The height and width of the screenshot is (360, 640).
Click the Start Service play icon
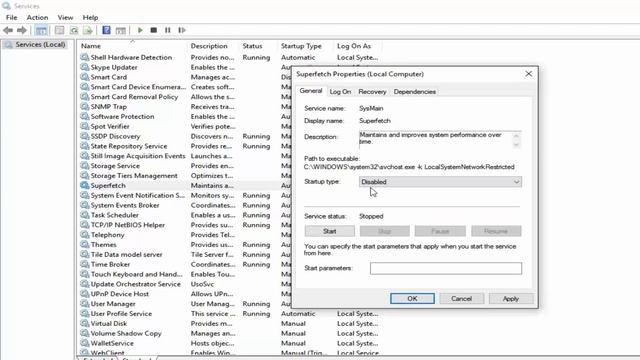140,30
